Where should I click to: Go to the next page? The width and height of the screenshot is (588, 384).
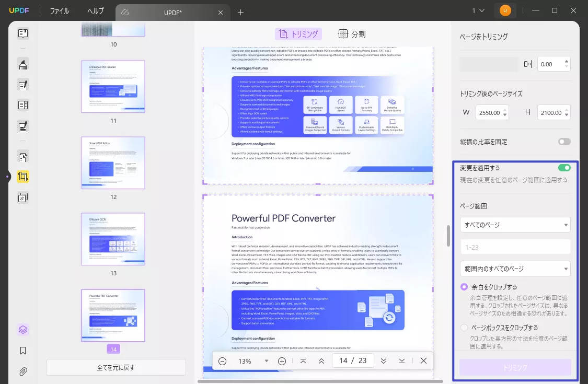point(383,361)
